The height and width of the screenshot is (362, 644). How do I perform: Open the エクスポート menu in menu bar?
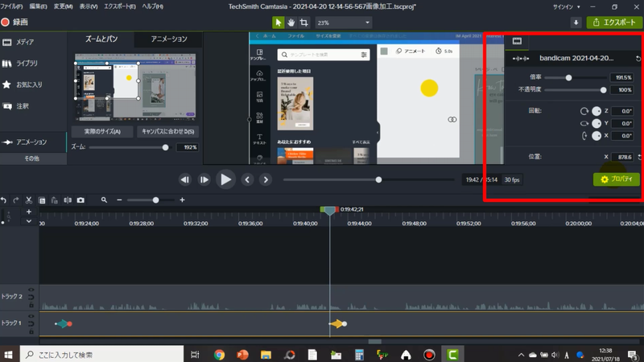(x=119, y=6)
